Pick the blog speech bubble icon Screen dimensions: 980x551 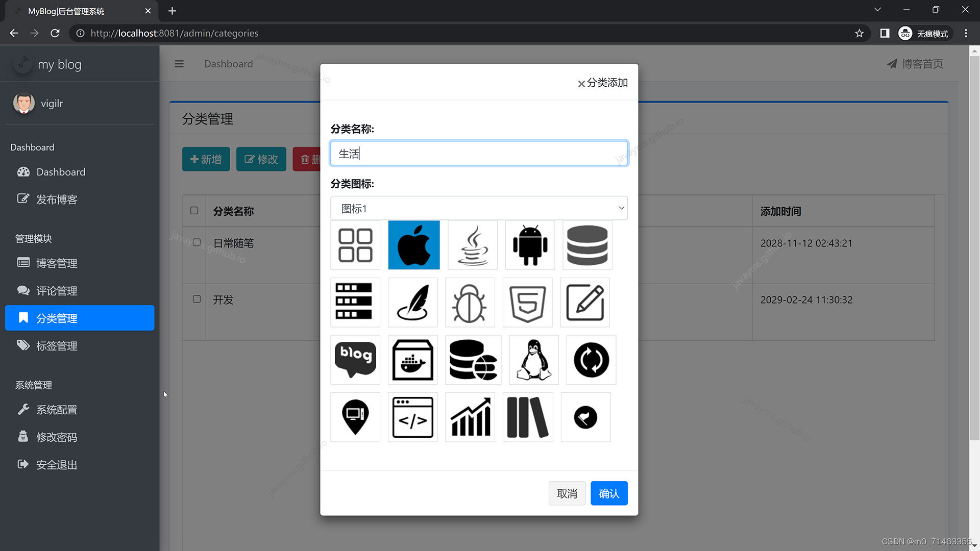[x=355, y=360]
